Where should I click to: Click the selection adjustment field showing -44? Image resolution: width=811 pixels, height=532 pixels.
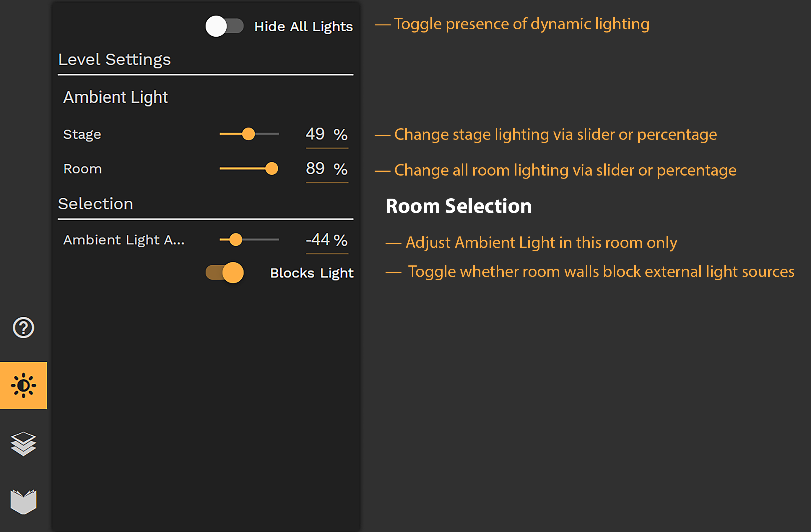(x=327, y=241)
